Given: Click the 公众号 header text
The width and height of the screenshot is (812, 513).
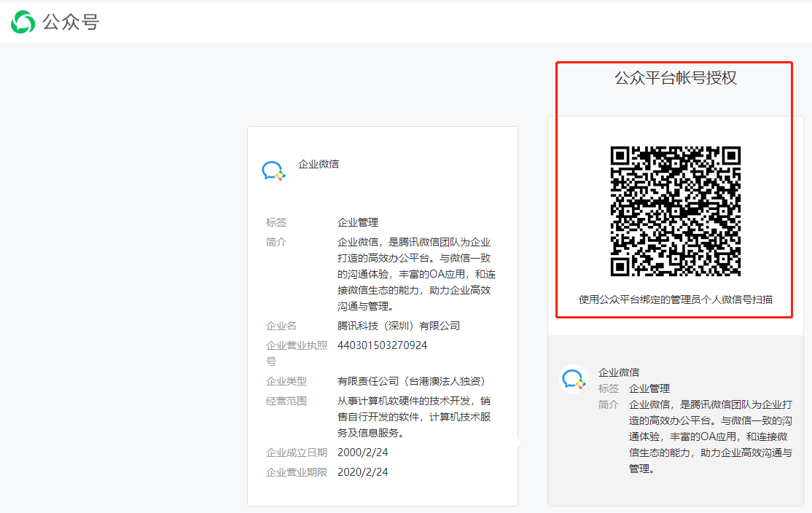Looking at the screenshot, I should click(71, 23).
